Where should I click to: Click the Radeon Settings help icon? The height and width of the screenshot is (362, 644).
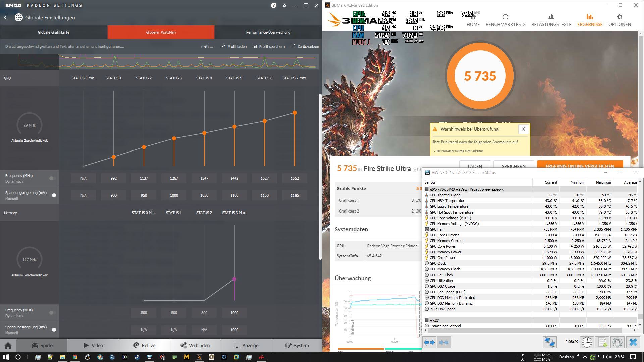(x=274, y=5)
